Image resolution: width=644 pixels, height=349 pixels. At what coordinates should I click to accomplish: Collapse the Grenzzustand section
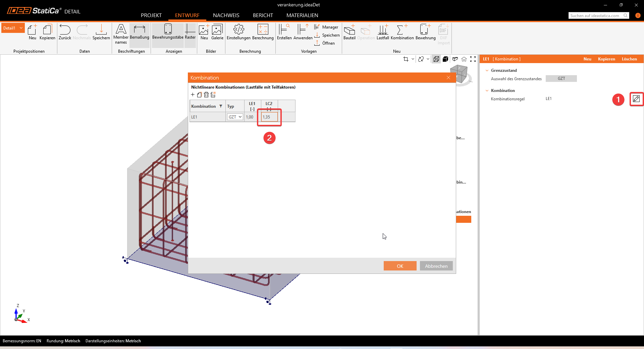pos(487,70)
